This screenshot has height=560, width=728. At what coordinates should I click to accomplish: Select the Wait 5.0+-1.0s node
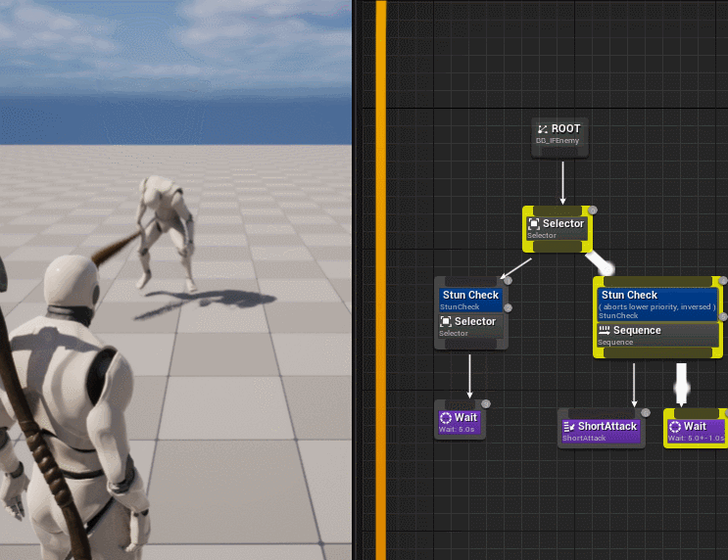(x=696, y=429)
